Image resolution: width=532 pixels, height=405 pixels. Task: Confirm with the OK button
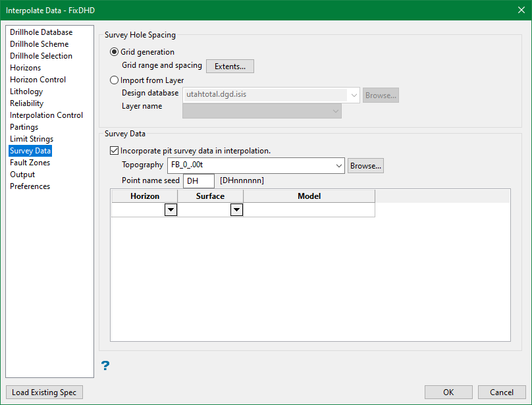coord(448,392)
